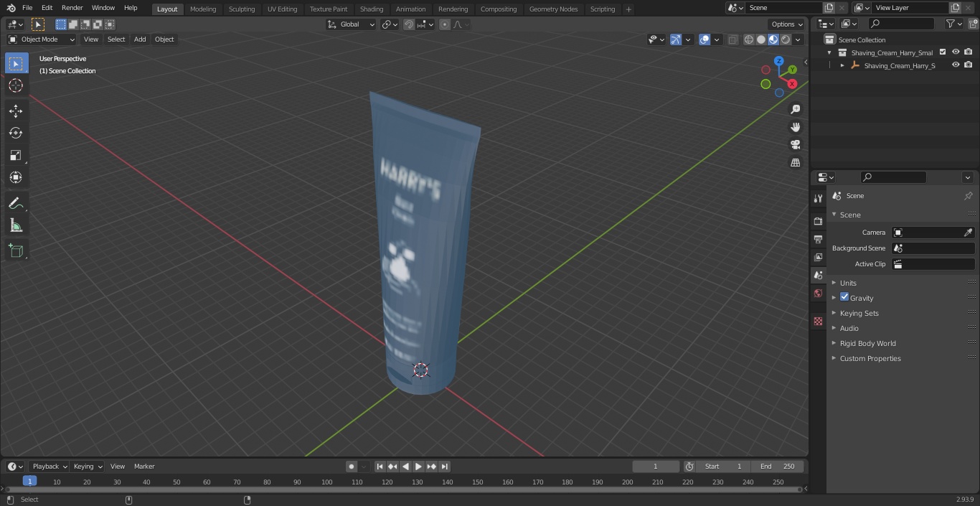
Task: Click the current frame marker in timeline
Action: pos(29,481)
